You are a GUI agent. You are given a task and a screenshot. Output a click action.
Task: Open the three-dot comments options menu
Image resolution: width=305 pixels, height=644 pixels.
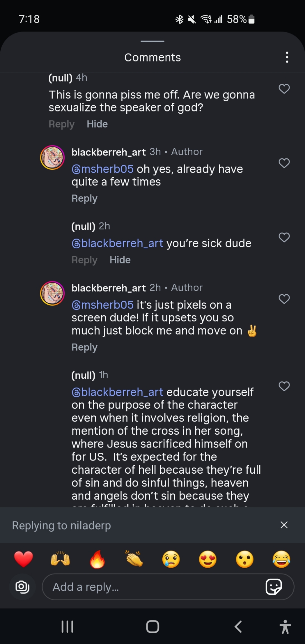(287, 57)
